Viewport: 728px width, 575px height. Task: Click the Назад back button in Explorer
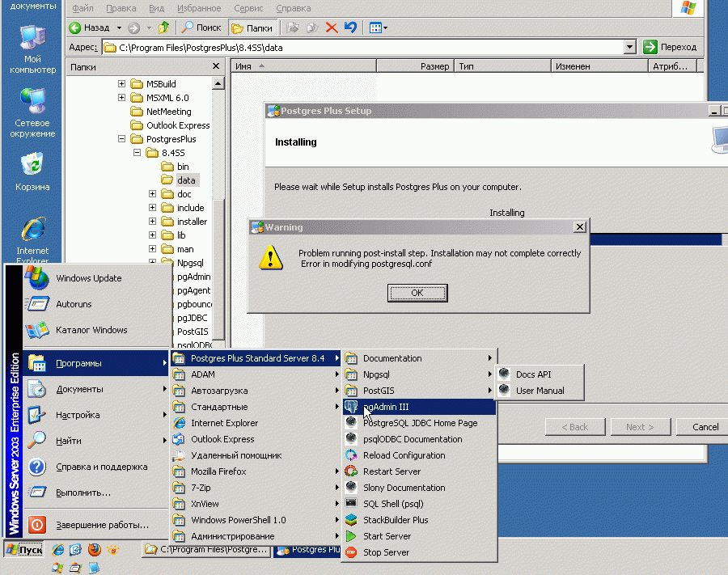pos(90,27)
